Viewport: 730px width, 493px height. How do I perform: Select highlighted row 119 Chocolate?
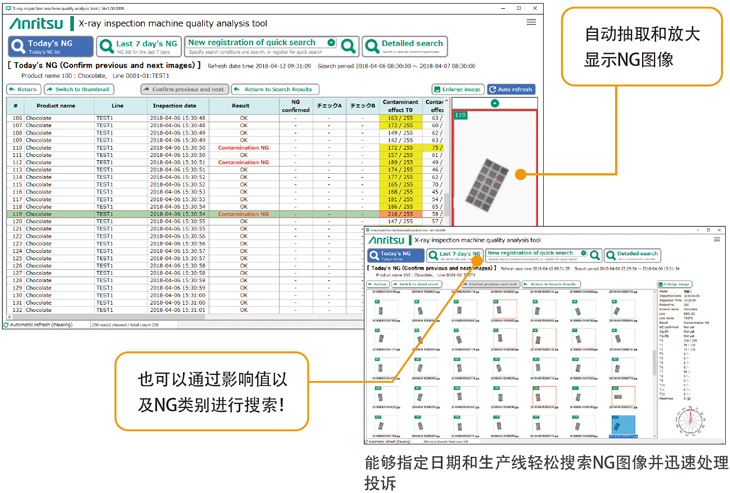click(x=225, y=214)
